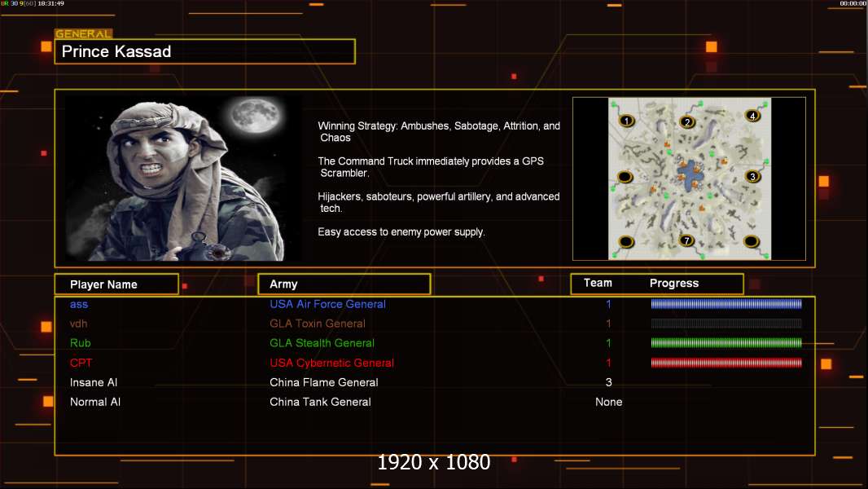
Task: Click the empty start marker at minimap's bottom-left corner
Action: pos(626,241)
